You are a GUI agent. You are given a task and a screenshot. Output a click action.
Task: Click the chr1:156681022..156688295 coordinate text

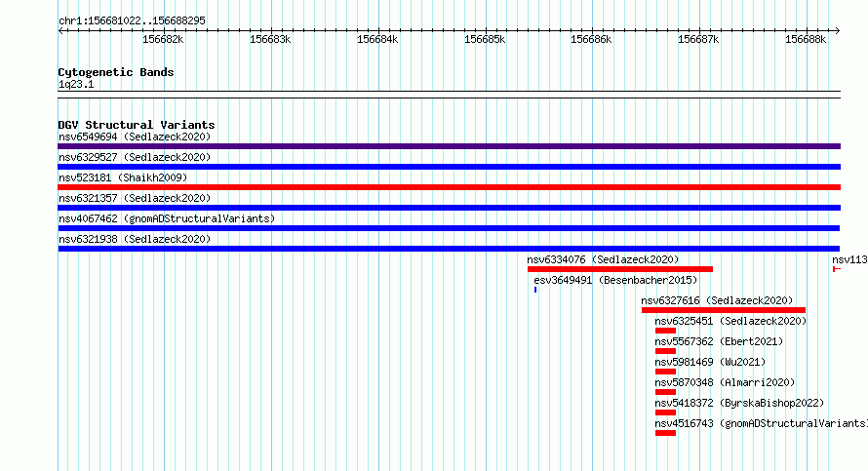point(132,20)
